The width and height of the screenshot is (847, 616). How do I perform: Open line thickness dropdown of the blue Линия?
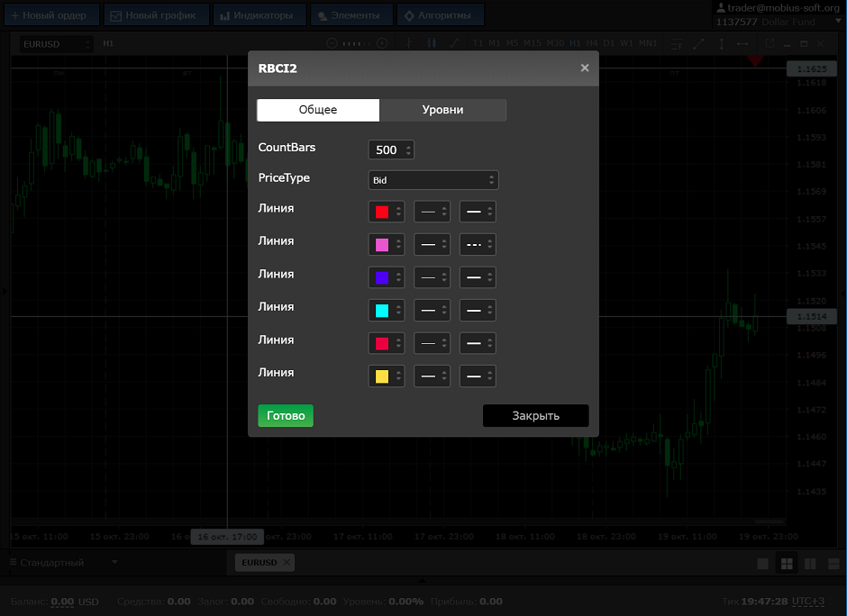click(432, 277)
